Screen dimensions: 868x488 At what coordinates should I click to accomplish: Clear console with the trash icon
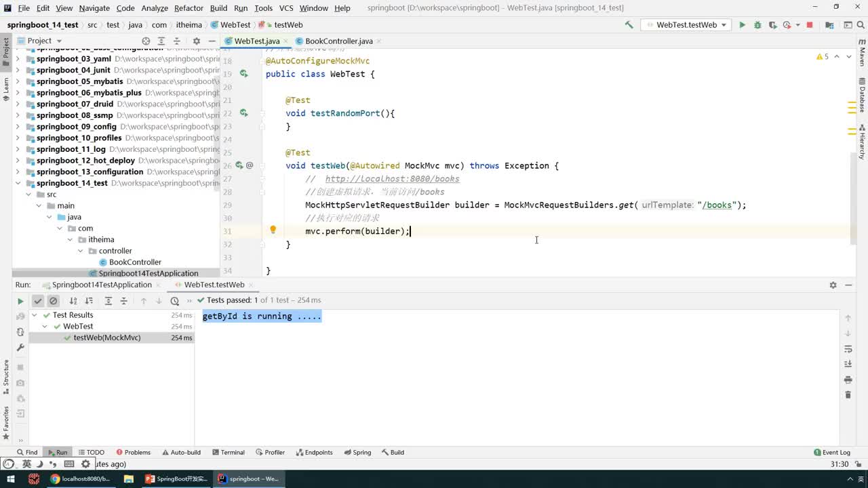(x=848, y=395)
